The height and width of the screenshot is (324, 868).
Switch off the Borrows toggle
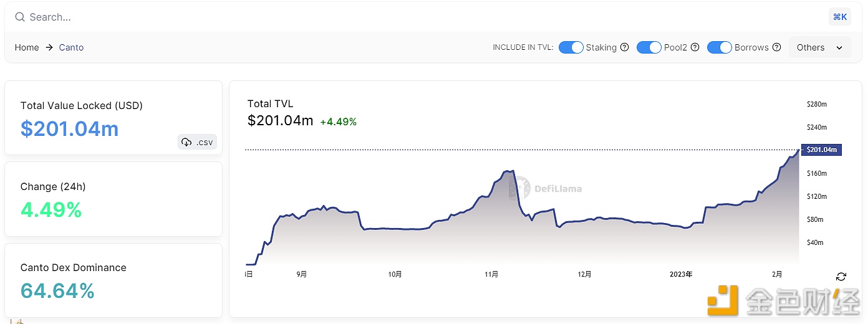tap(719, 47)
